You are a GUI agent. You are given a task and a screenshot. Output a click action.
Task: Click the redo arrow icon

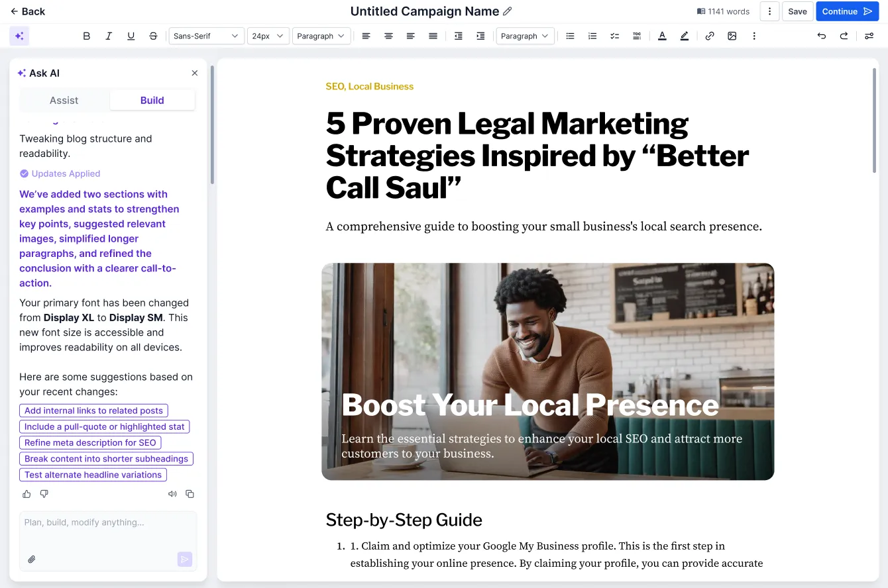[844, 36]
